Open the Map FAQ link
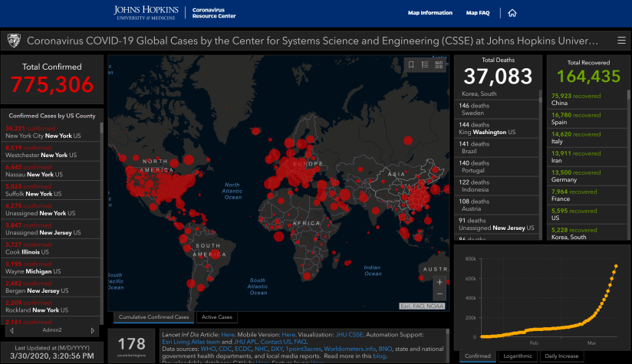Viewport: 632px width, 364px height. (x=479, y=13)
